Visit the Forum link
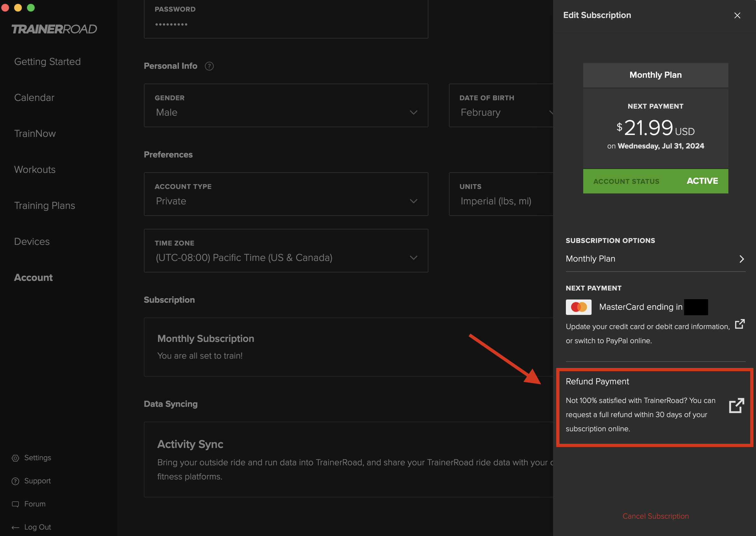 point(35,504)
